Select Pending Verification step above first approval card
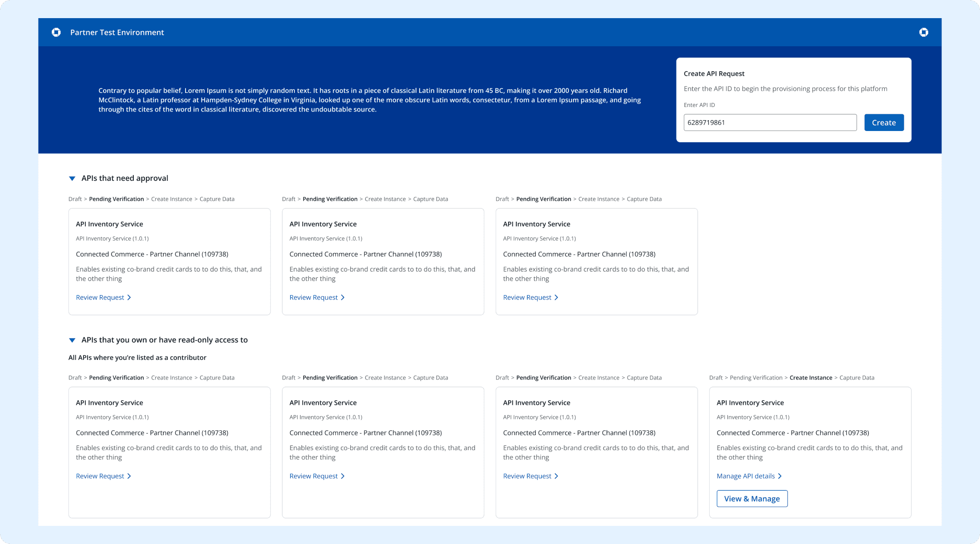 pyautogui.click(x=116, y=199)
